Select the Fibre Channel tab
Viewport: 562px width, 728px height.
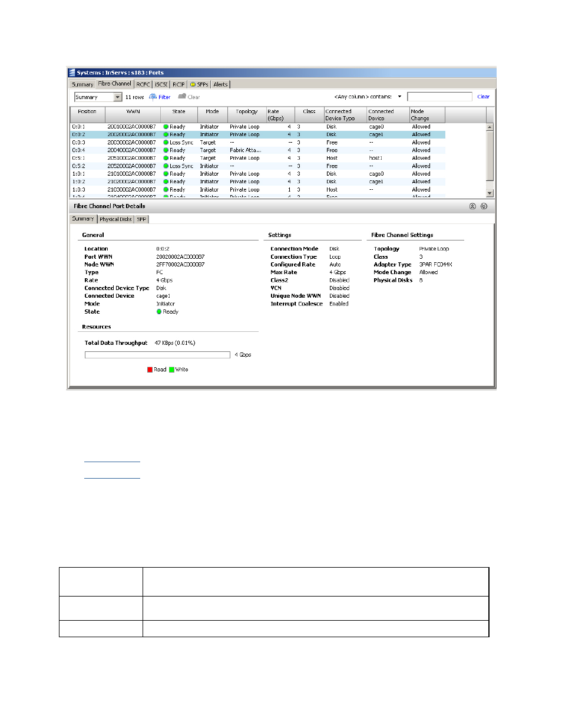[x=114, y=84]
